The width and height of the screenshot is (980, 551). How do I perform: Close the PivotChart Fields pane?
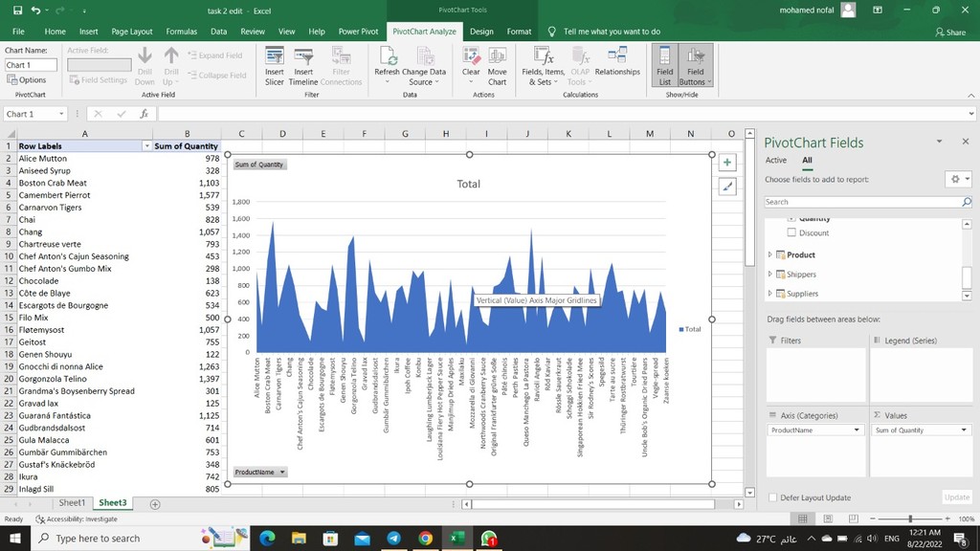click(965, 142)
